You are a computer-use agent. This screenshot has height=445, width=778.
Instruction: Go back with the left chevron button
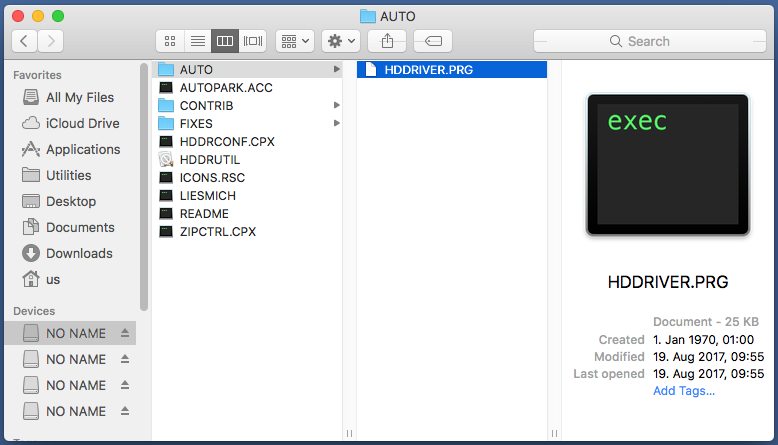point(24,41)
